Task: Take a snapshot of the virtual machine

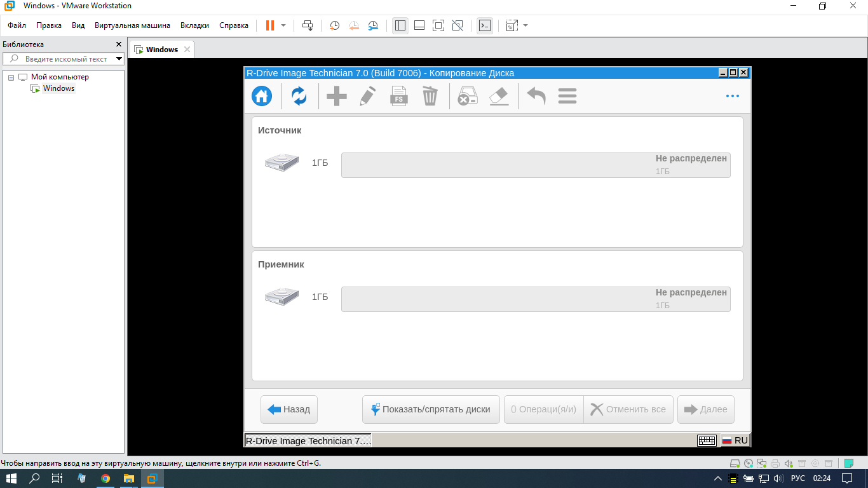Action: tap(334, 25)
